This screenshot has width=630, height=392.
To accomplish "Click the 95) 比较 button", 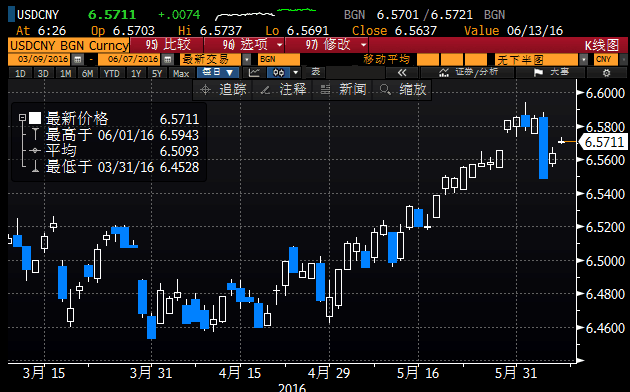I will [167, 45].
